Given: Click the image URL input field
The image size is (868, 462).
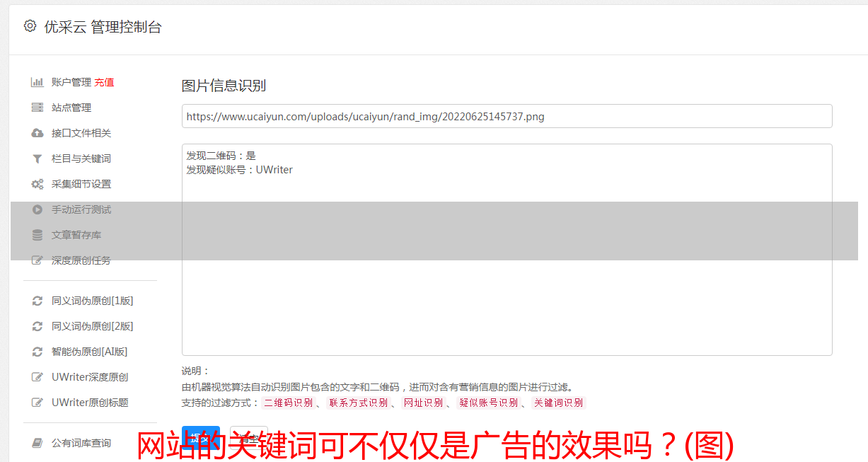Looking at the screenshot, I should pos(507,116).
